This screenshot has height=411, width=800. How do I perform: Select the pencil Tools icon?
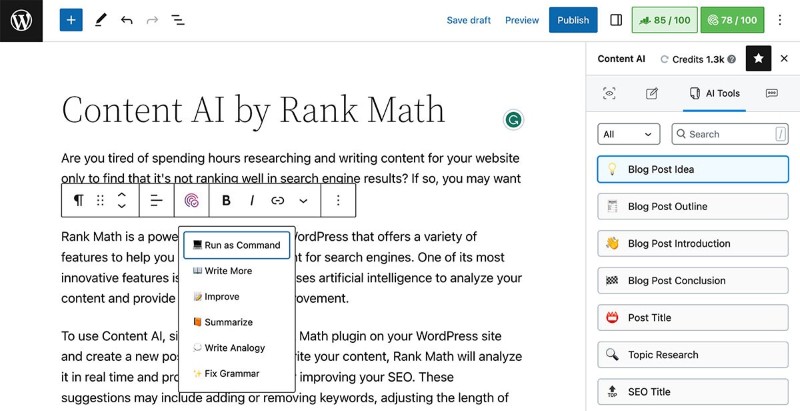(101, 20)
